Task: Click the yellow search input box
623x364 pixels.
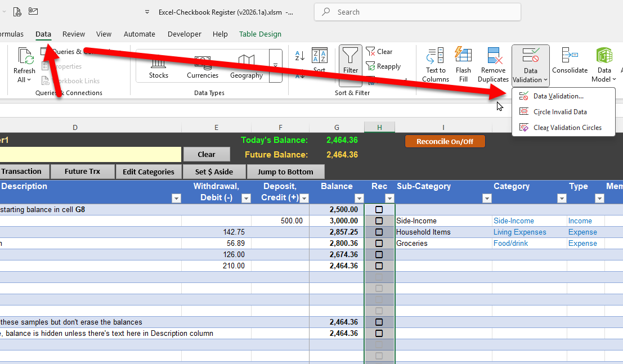Action: tap(90, 155)
